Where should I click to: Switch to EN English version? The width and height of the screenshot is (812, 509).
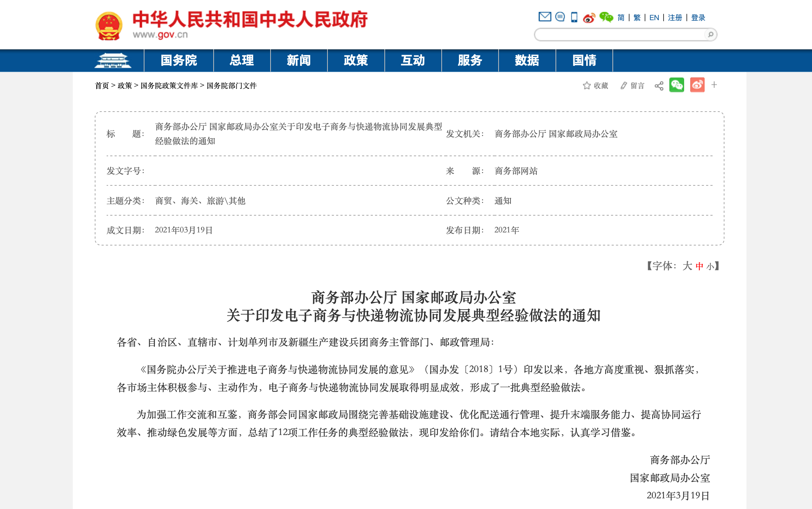pos(654,18)
